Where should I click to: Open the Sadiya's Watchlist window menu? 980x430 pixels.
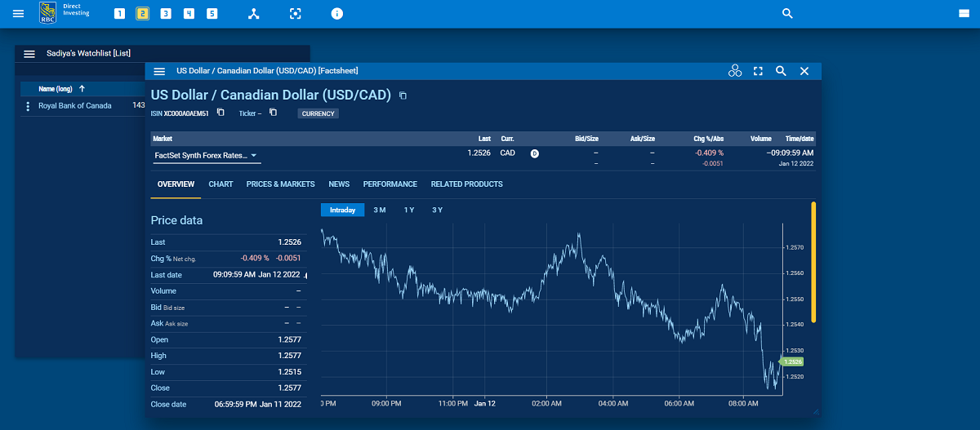click(x=29, y=54)
